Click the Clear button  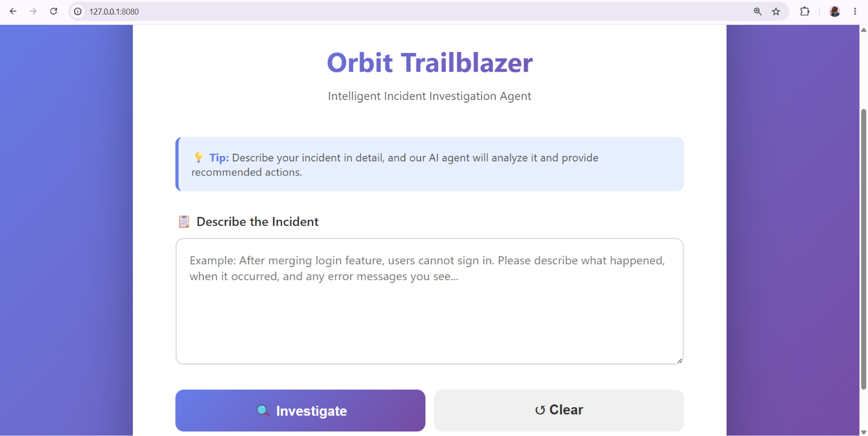pyautogui.click(x=559, y=411)
